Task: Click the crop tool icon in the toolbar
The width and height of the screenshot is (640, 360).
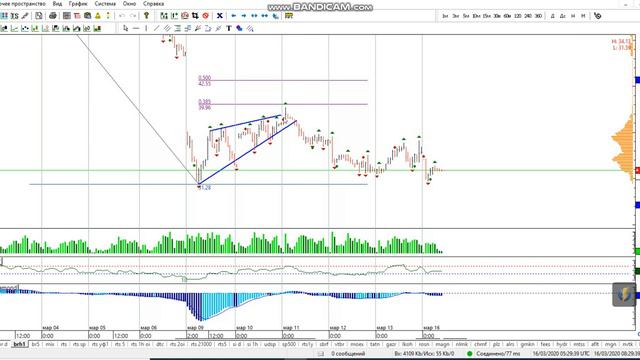Action: pyautogui.click(x=195, y=16)
